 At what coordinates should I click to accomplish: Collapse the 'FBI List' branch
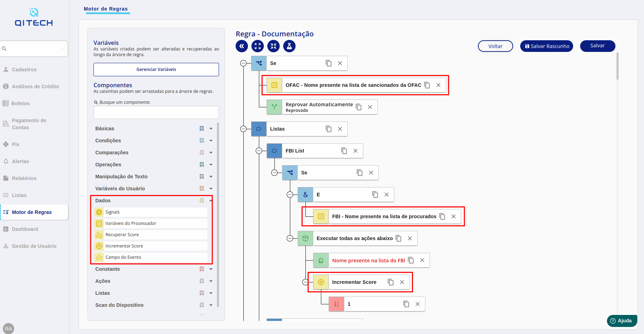click(x=259, y=151)
